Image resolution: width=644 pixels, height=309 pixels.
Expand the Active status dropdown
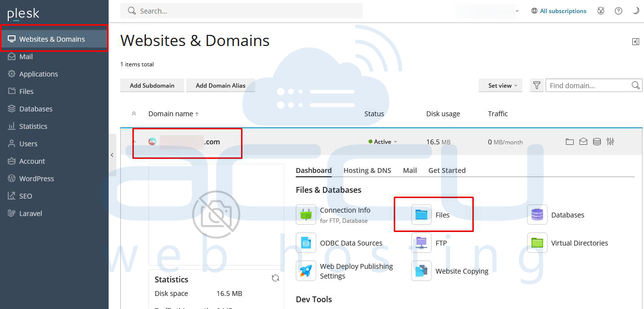coord(384,141)
